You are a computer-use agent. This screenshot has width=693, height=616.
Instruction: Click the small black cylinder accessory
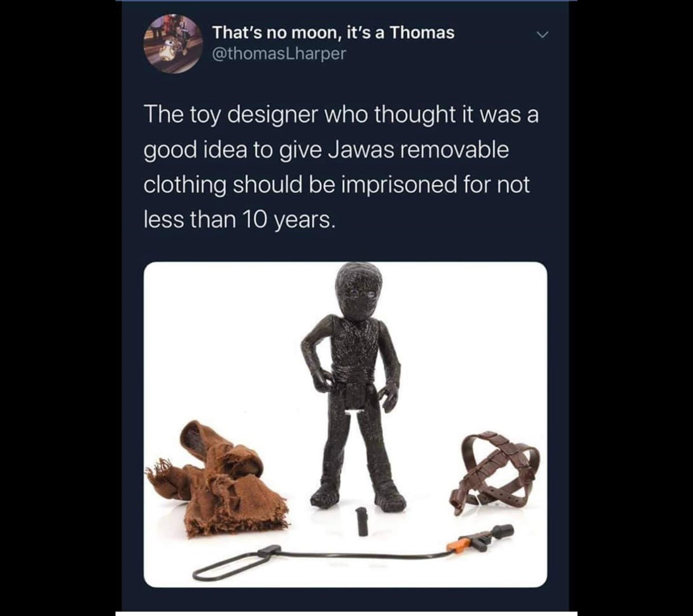point(363,522)
